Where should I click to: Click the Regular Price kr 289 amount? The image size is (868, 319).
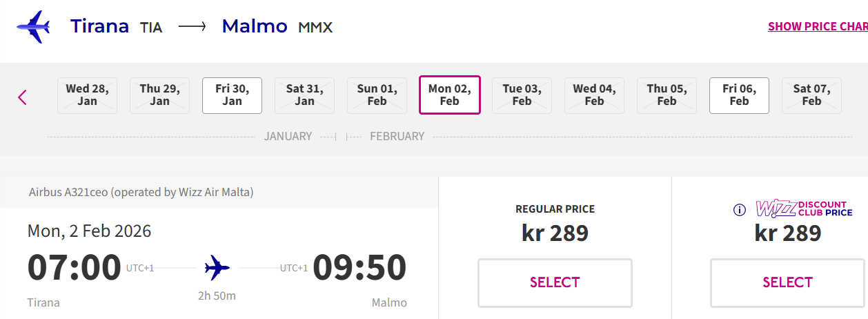[555, 233]
